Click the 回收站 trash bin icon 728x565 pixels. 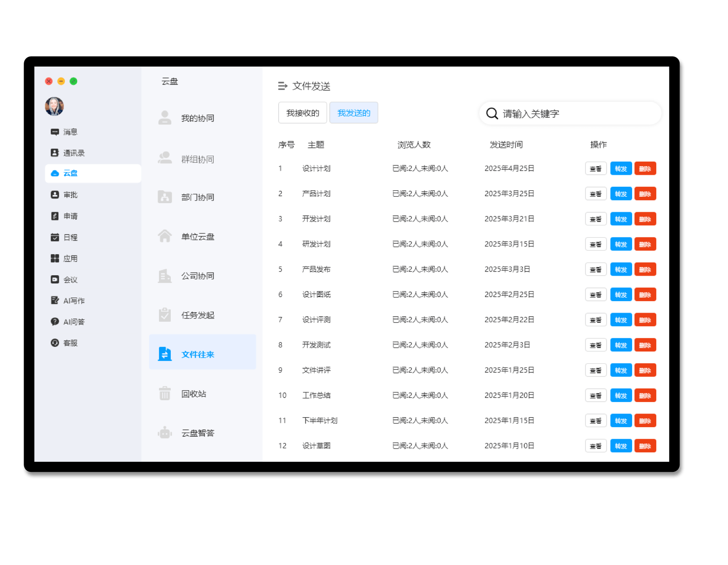[x=165, y=393]
